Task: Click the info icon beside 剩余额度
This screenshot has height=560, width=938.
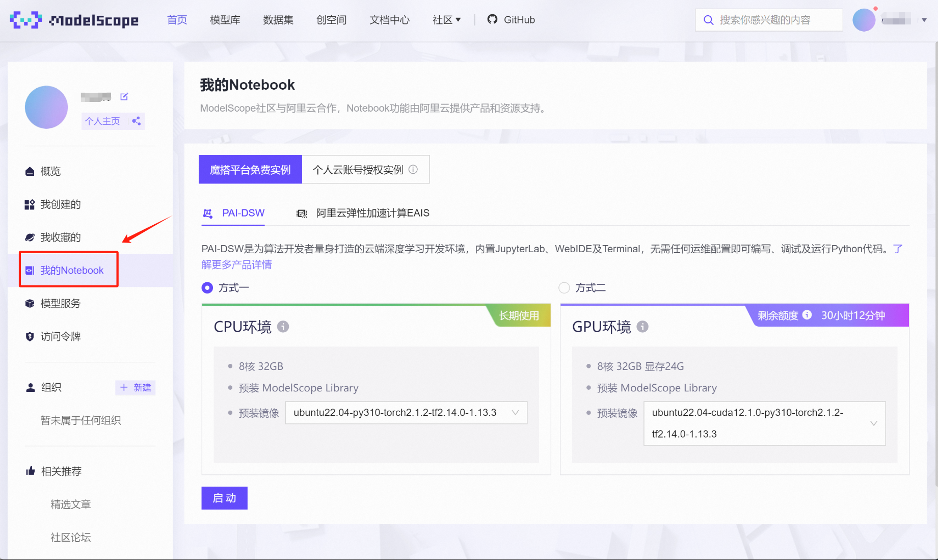Action: point(807,315)
